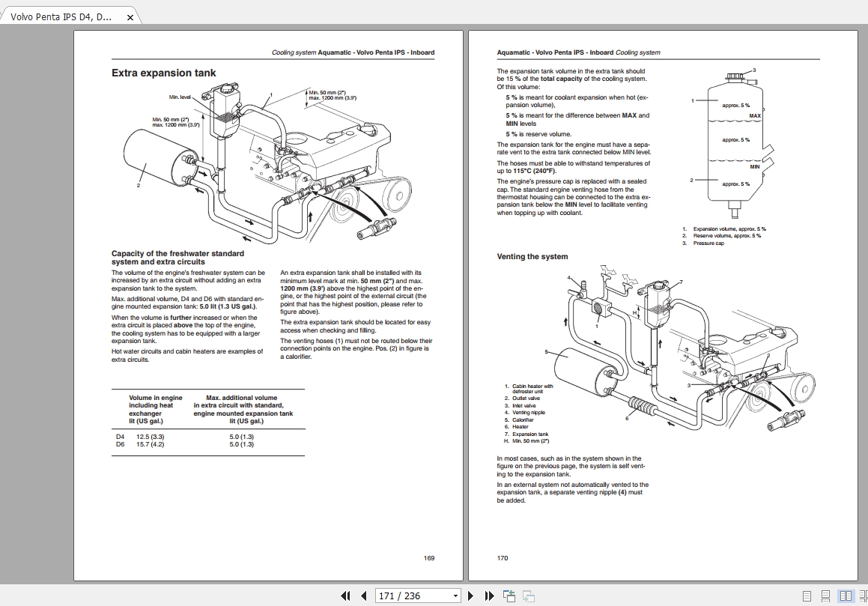Go forward to the next view
This screenshot has width=868, height=606.
tap(529, 595)
